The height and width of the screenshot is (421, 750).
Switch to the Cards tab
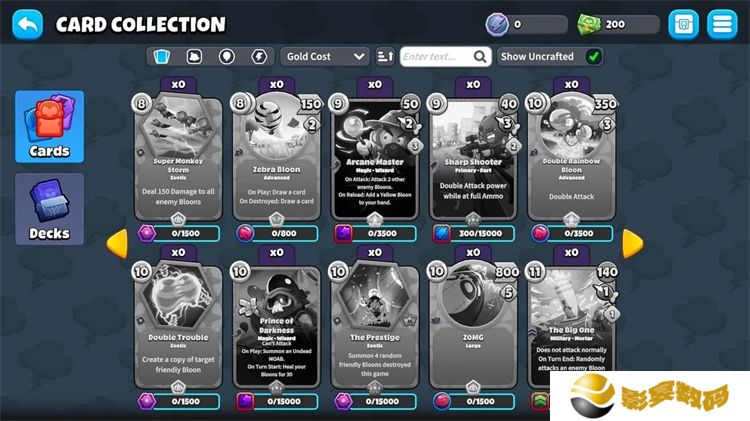(49, 127)
